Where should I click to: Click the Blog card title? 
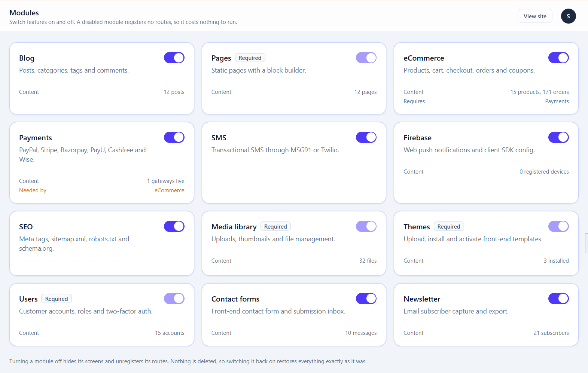[27, 58]
